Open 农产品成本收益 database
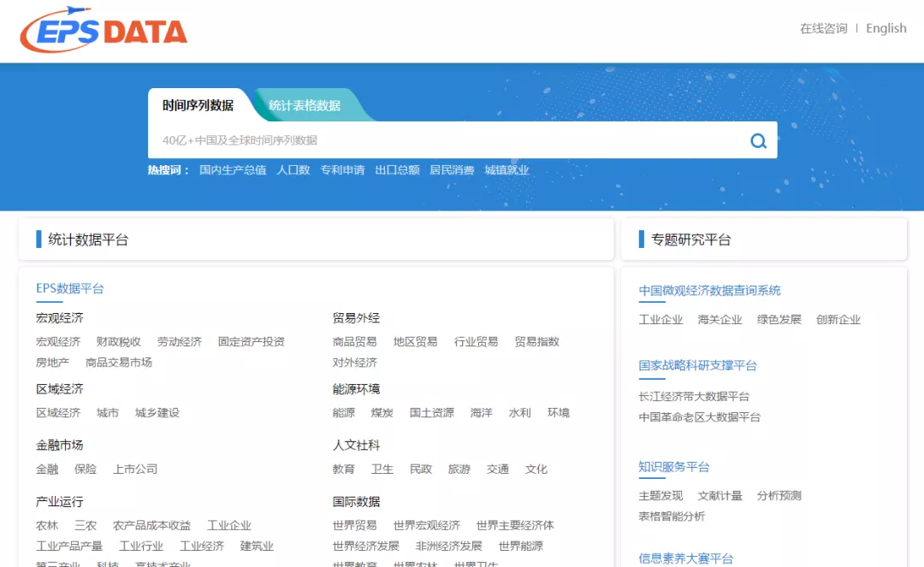Viewport: 924px width, 567px height. click(x=151, y=525)
